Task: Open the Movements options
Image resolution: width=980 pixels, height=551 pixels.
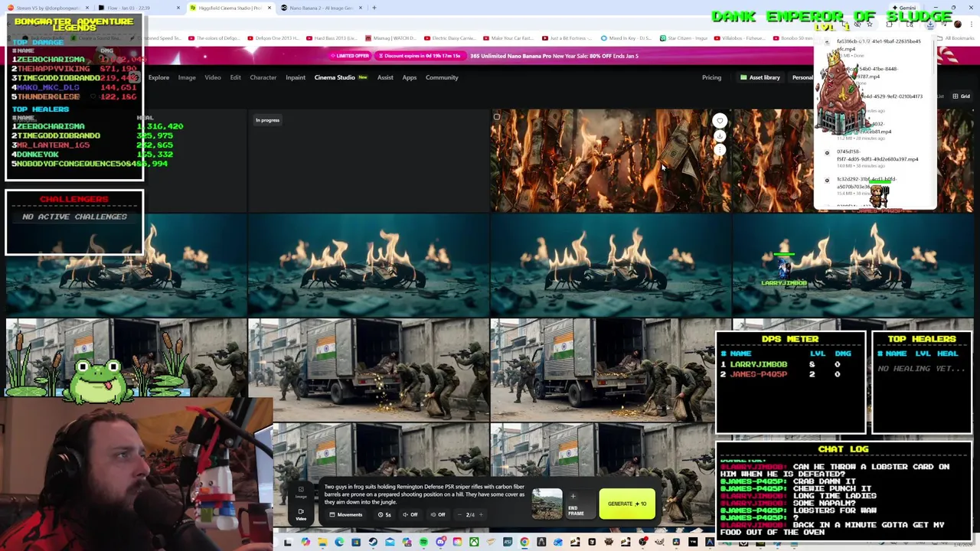Action: 345,514
